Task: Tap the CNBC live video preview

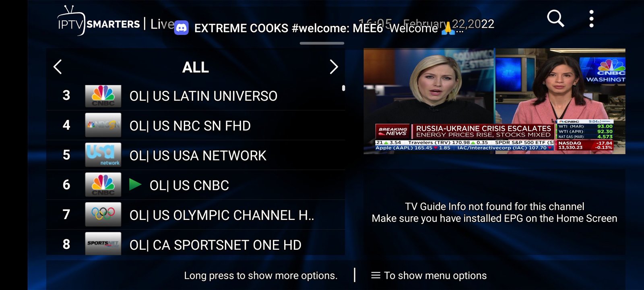Action: 494,101
